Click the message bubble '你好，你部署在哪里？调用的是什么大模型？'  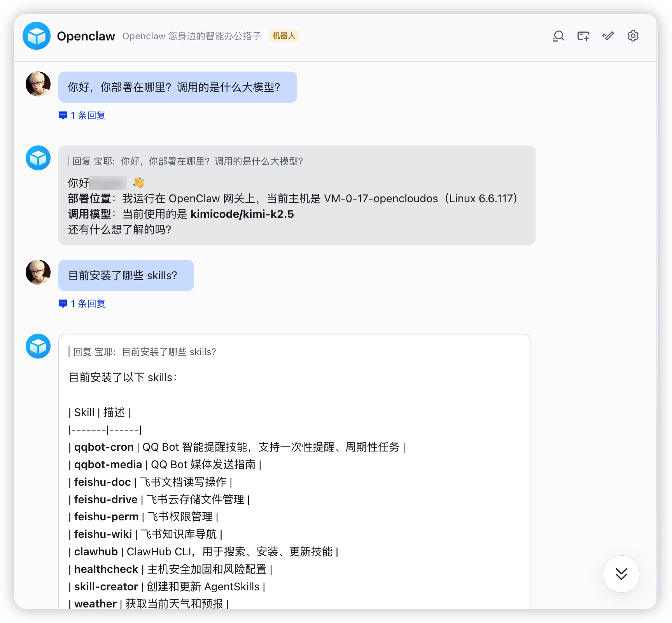tap(178, 87)
